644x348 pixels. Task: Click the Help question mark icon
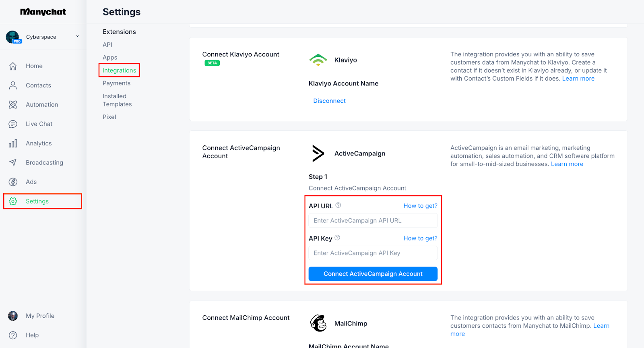point(13,335)
